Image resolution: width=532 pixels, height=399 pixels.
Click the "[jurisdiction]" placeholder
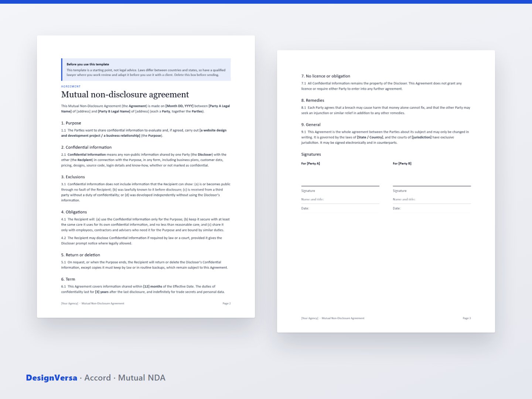pyautogui.click(x=422, y=137)
